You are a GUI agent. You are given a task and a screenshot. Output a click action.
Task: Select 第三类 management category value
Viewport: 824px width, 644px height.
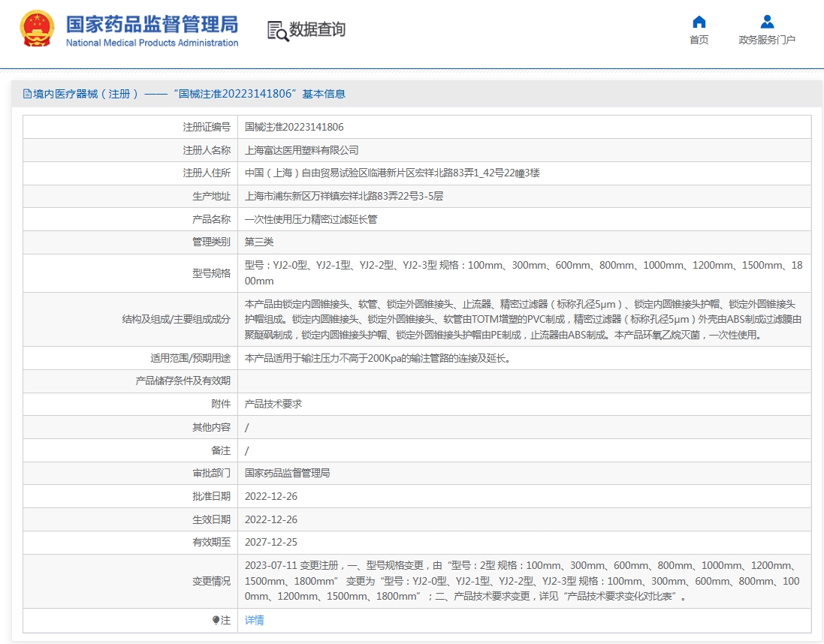[x=259, y=242]
